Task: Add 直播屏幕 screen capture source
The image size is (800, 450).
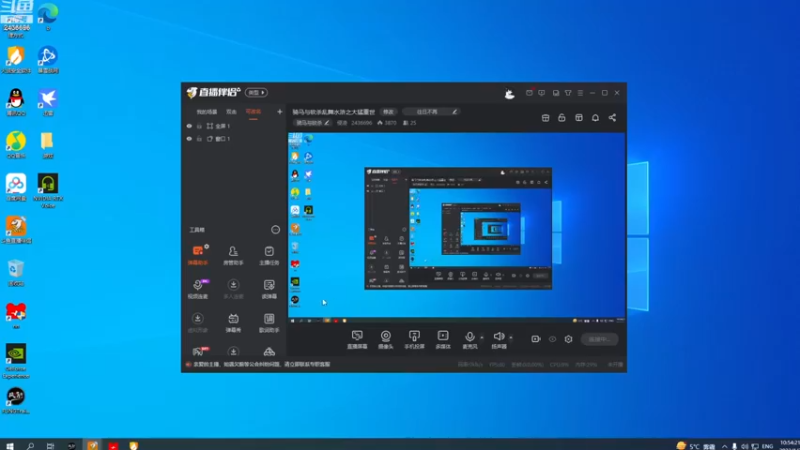Action: [357, 339]
